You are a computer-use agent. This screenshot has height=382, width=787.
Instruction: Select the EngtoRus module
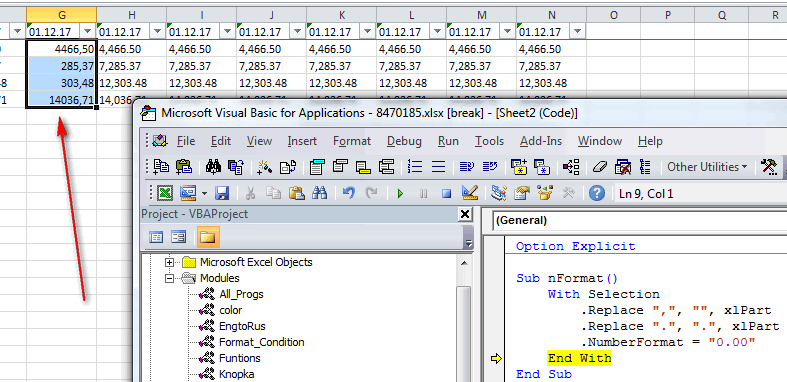click(x=242, y=326)
